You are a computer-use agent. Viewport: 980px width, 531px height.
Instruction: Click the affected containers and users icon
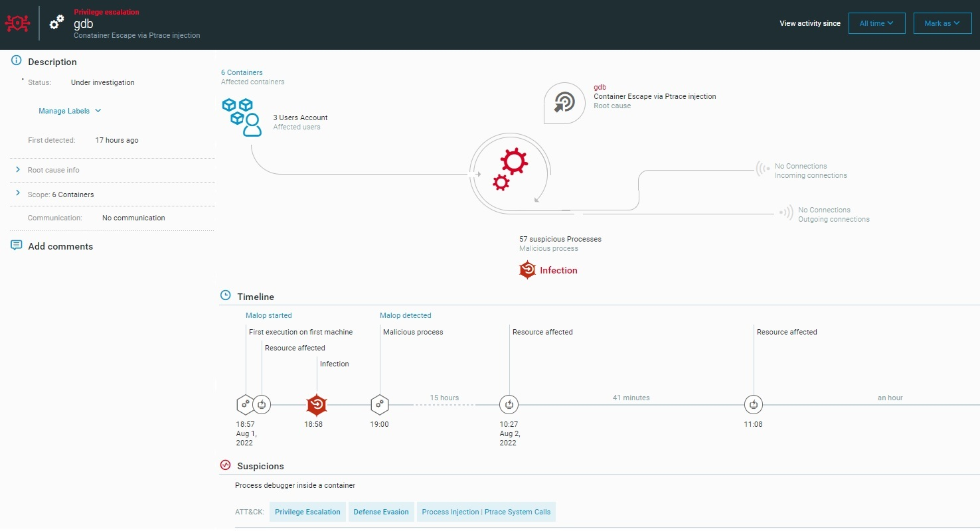click(x=241, y=117)
